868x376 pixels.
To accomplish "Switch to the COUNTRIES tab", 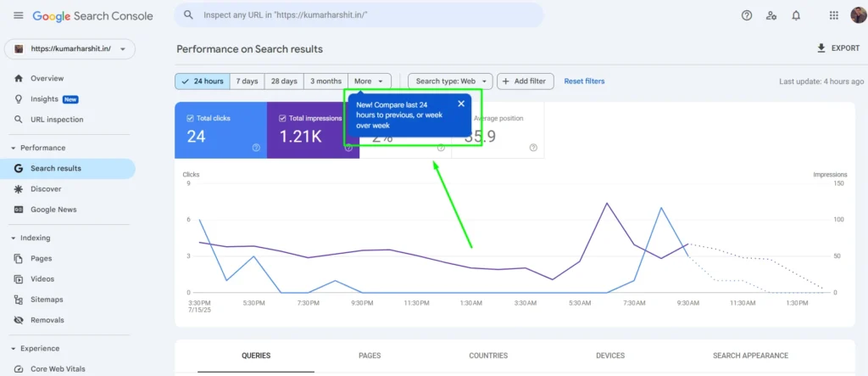I will 488,356.
